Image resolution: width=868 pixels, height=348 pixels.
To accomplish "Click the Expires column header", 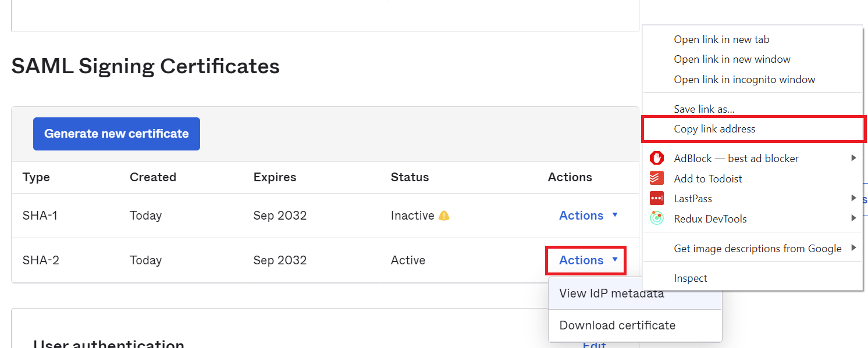I will coord(275,177).
